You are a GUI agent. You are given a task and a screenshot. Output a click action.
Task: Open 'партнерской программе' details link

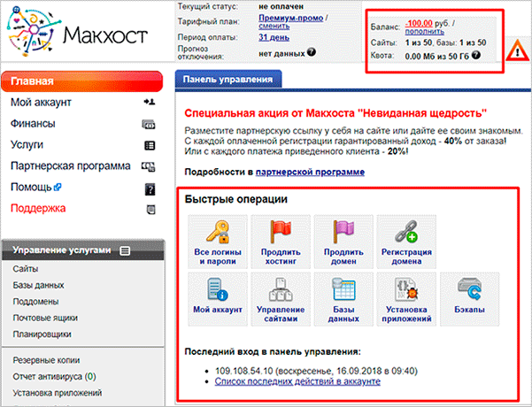[310, 172]
